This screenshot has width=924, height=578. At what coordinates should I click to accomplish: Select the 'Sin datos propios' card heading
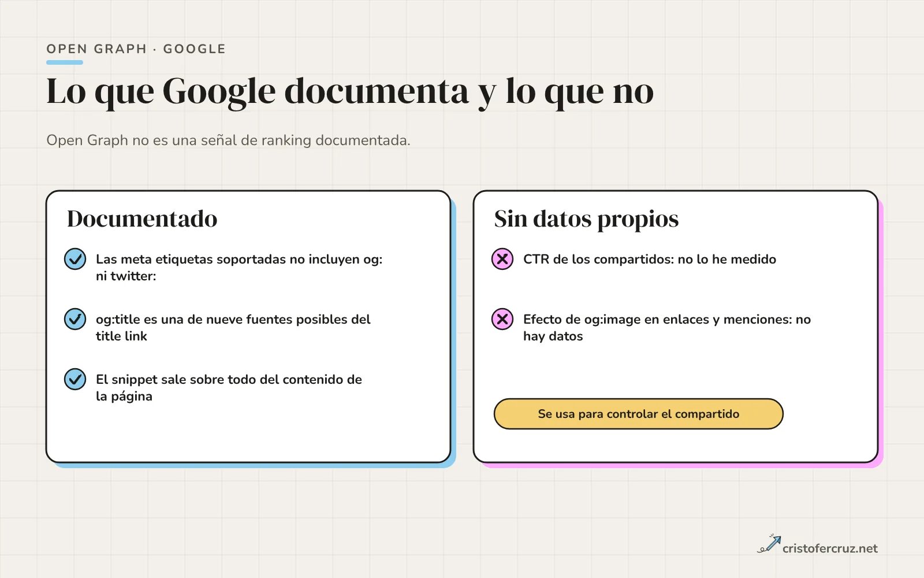coord(586,219)
